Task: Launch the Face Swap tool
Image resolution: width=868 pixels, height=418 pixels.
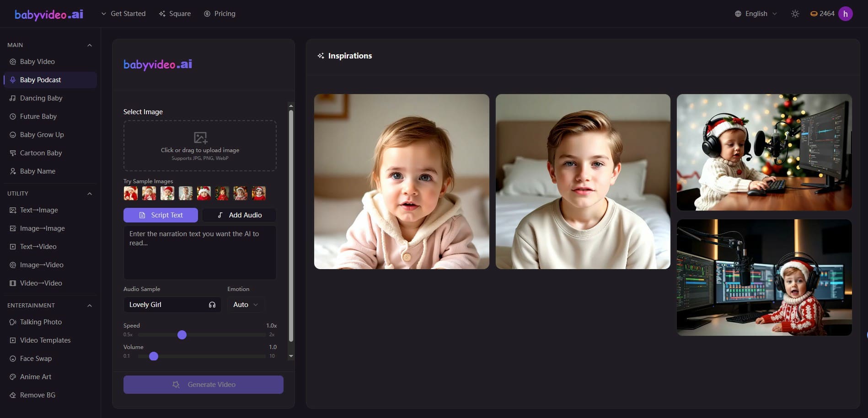Action: tap(35, 358)
